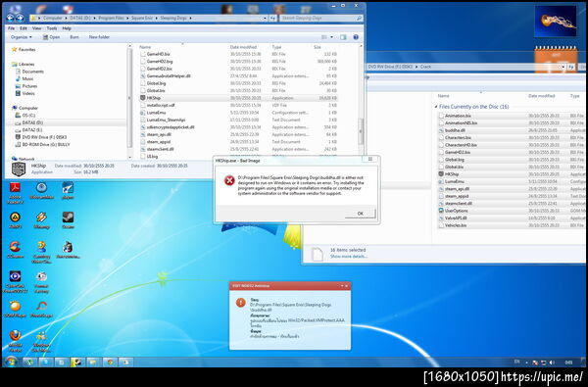Click the volume icon in system tray
Screen dimensions: 588x387
pos(552,363)
